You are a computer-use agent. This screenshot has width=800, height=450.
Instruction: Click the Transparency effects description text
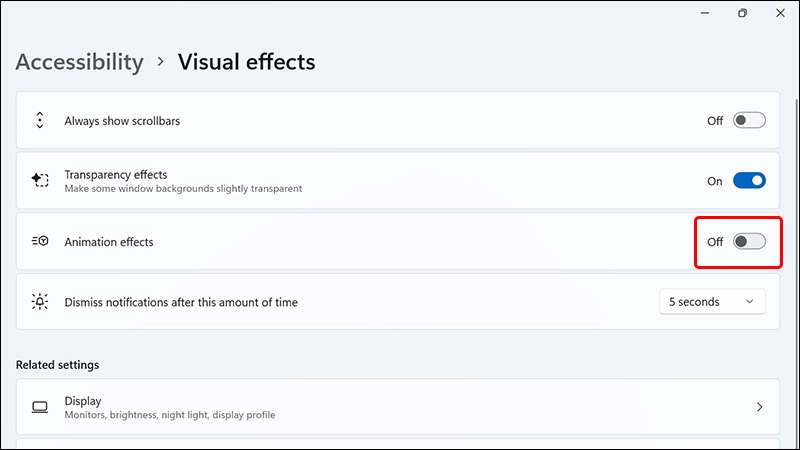pos(183,188)
